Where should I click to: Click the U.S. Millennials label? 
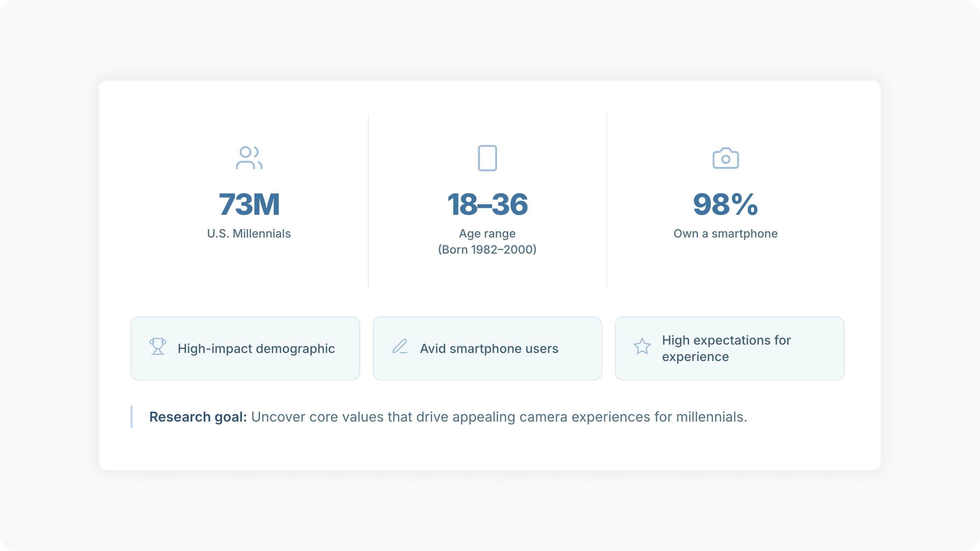[x=249, y=233]
